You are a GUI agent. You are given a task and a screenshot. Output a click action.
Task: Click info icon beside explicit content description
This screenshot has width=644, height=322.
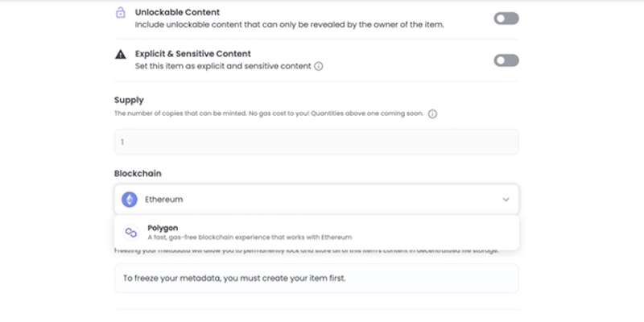point(318,66)
